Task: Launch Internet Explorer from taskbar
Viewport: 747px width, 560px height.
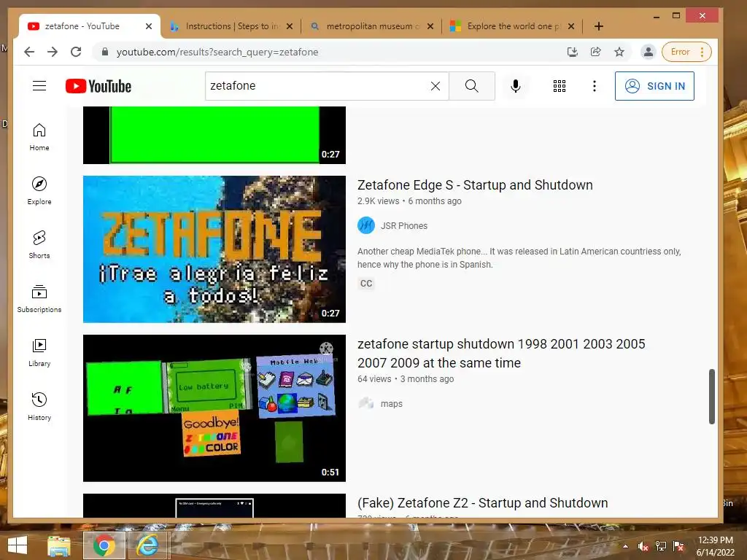Action: tap(147, 545)
